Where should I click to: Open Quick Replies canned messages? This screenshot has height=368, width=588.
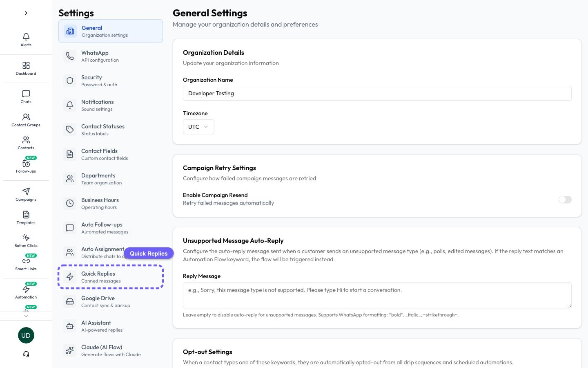tap(111, 277)
